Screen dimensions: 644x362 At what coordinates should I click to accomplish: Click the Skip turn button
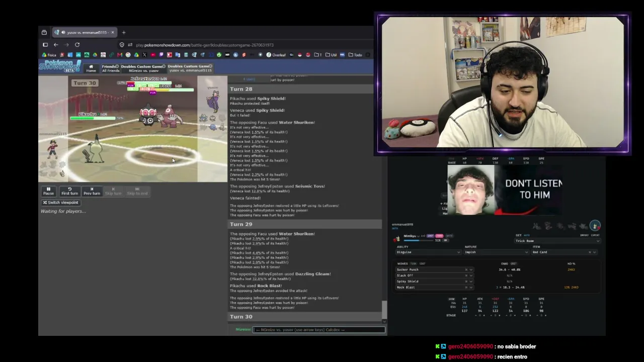113,191
